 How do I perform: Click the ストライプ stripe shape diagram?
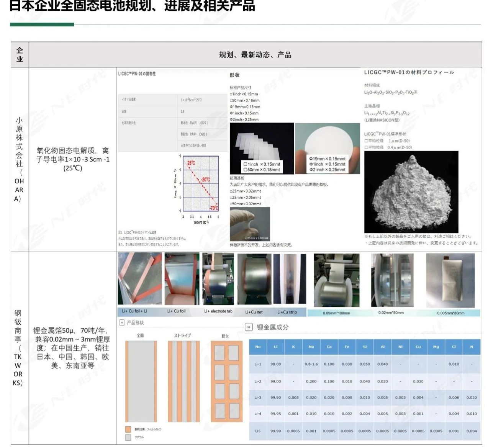pyautogui.click(x=183, y=381)
